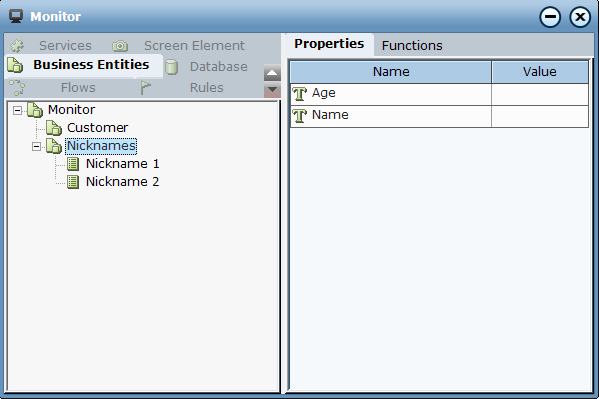Click the Customer entity icon in tree

[x=54, y=128]
